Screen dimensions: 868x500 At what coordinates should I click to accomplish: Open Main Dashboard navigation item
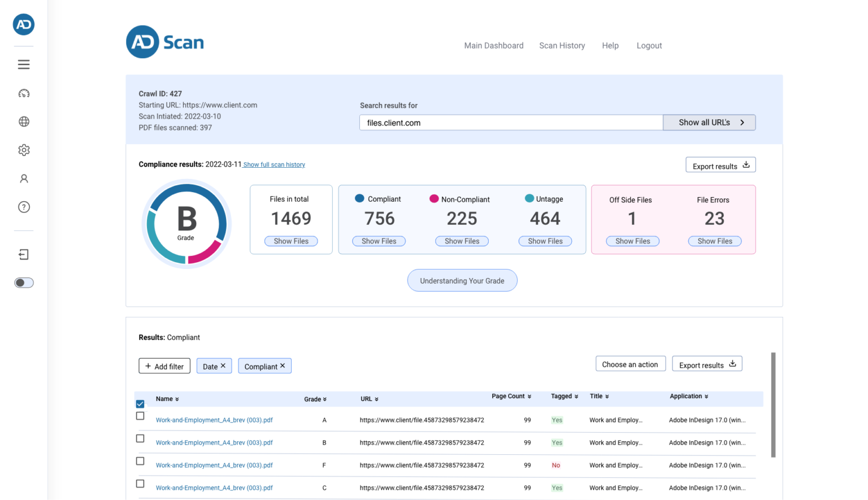[x=493, y=46]
